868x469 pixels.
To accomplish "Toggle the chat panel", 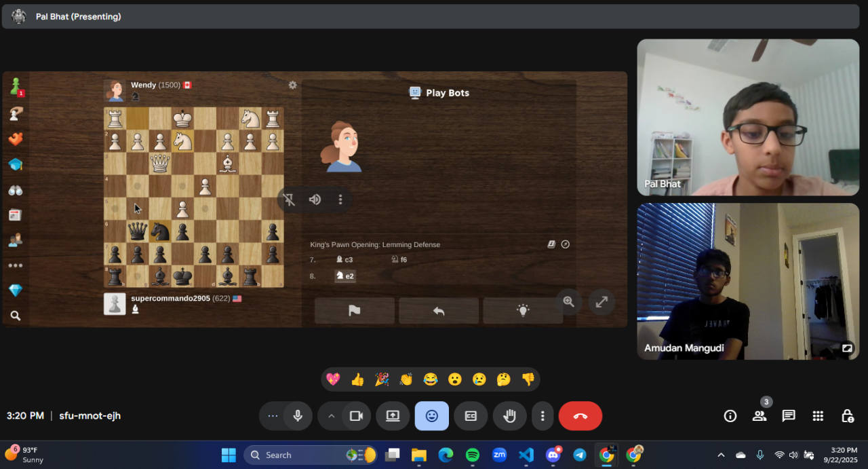I will [x=789, y=416].
